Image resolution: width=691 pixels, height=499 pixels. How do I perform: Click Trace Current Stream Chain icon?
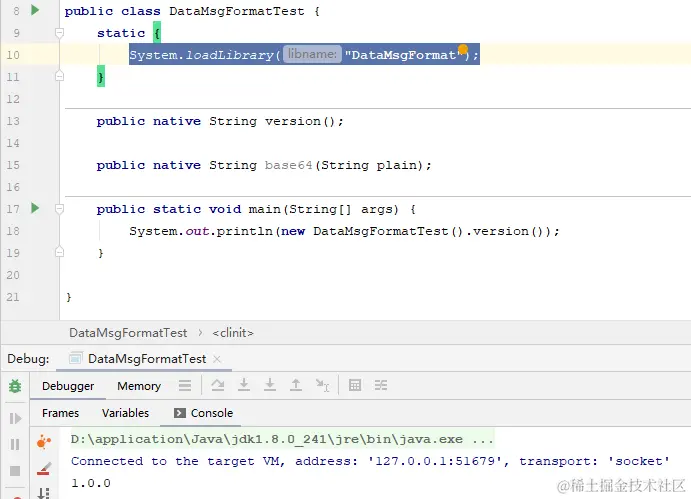[x=381, y=386]
